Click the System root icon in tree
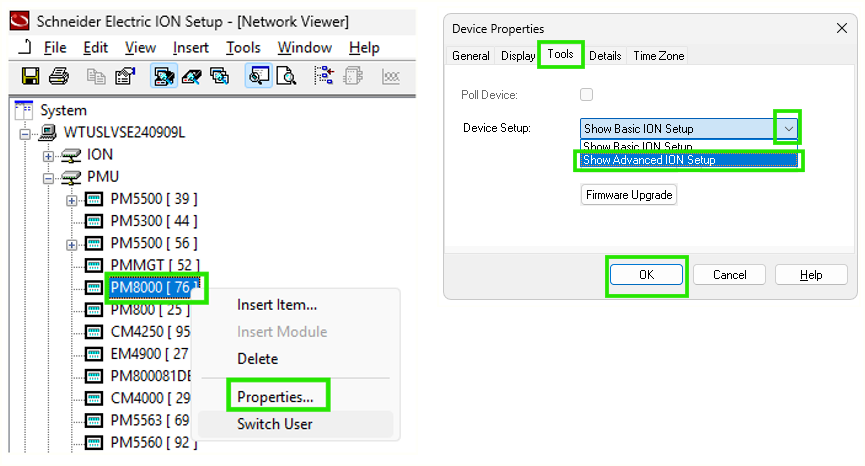 [24, 110]
